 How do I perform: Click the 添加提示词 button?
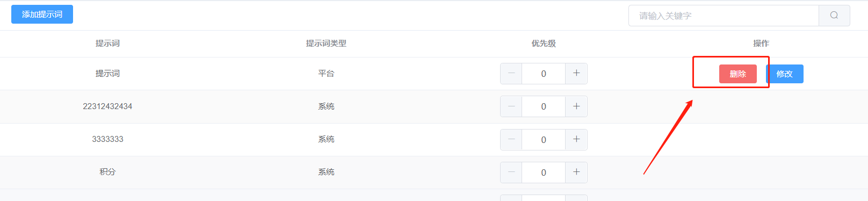point(42,15)
